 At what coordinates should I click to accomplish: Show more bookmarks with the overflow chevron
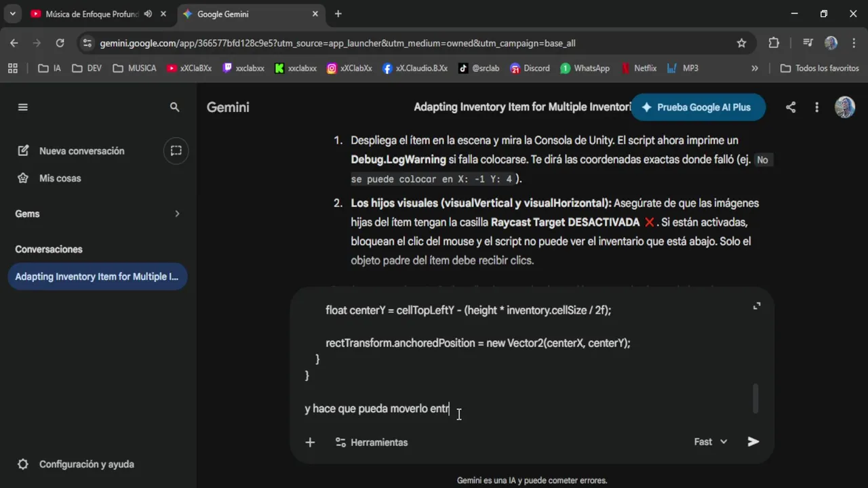coord(755,68)
